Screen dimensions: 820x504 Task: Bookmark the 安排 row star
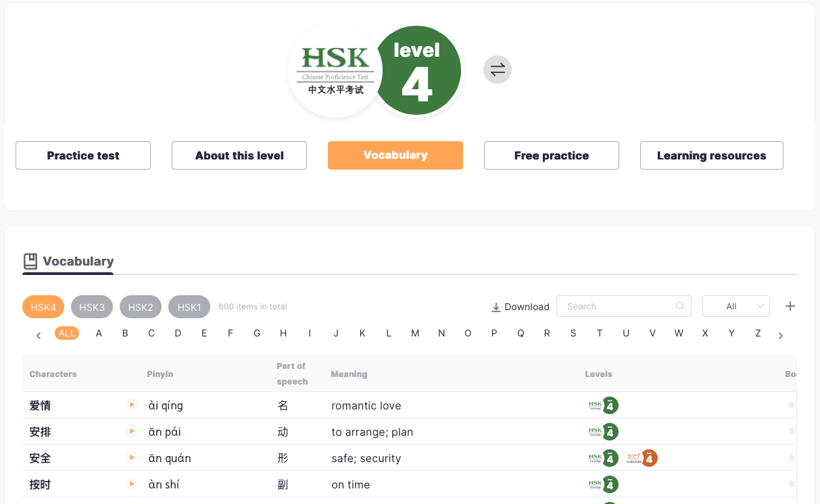click(x=791, y=431)
